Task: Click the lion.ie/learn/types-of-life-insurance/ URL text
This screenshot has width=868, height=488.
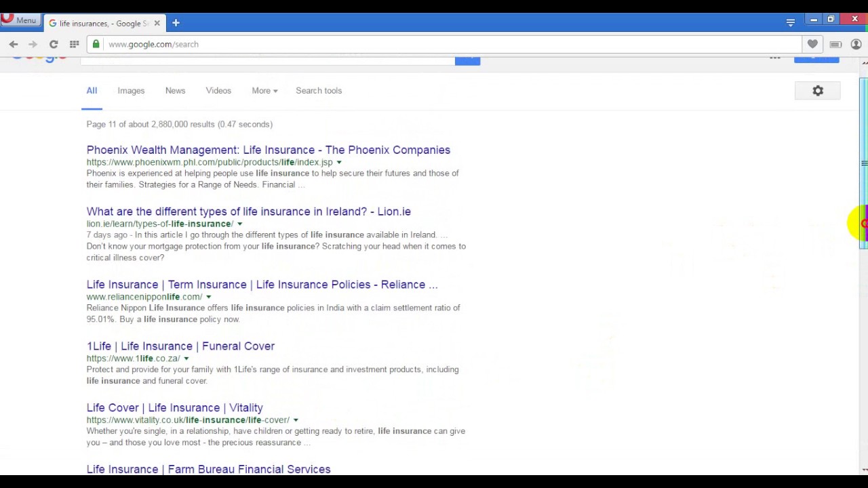Action: (160, 224)
